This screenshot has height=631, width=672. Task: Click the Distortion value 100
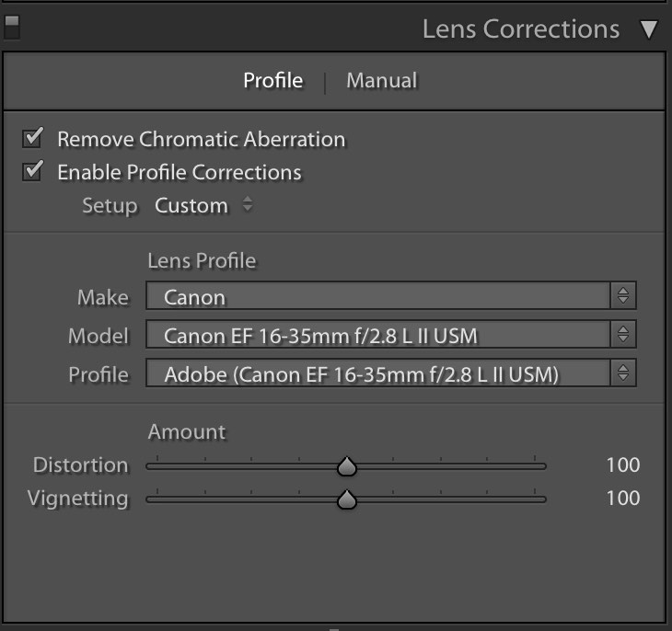click(x=622, y=465)
